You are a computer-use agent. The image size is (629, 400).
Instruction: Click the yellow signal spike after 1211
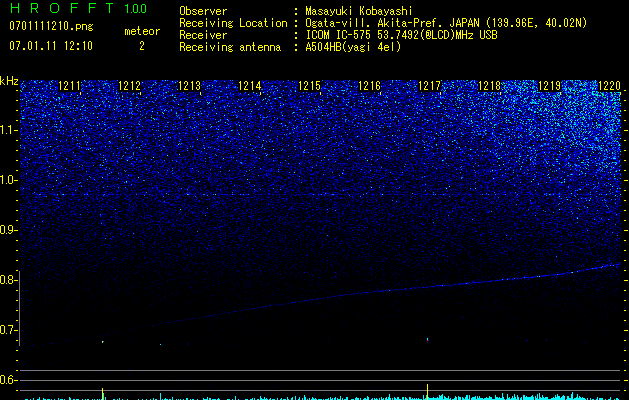103,394
